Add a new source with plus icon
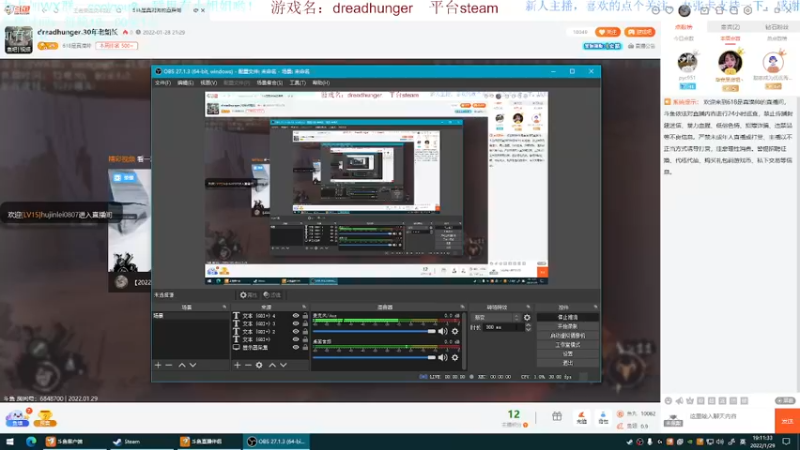 [237, 365]
